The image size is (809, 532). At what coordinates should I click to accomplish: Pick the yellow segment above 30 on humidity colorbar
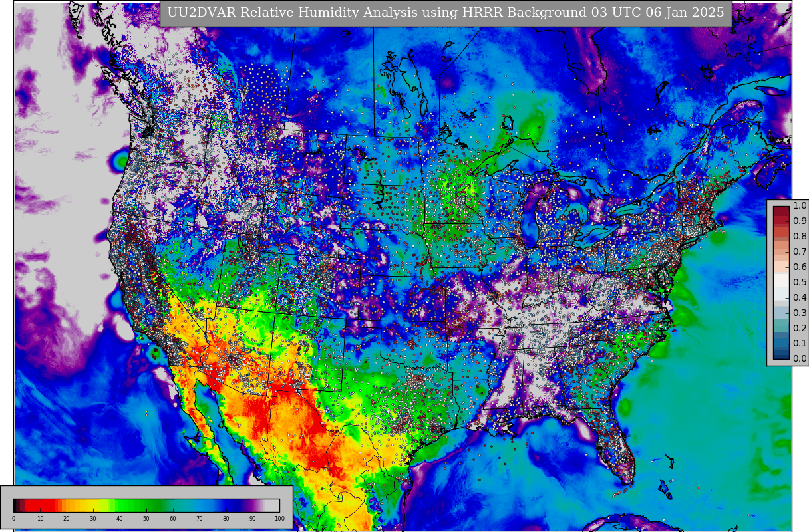point(93,505)
